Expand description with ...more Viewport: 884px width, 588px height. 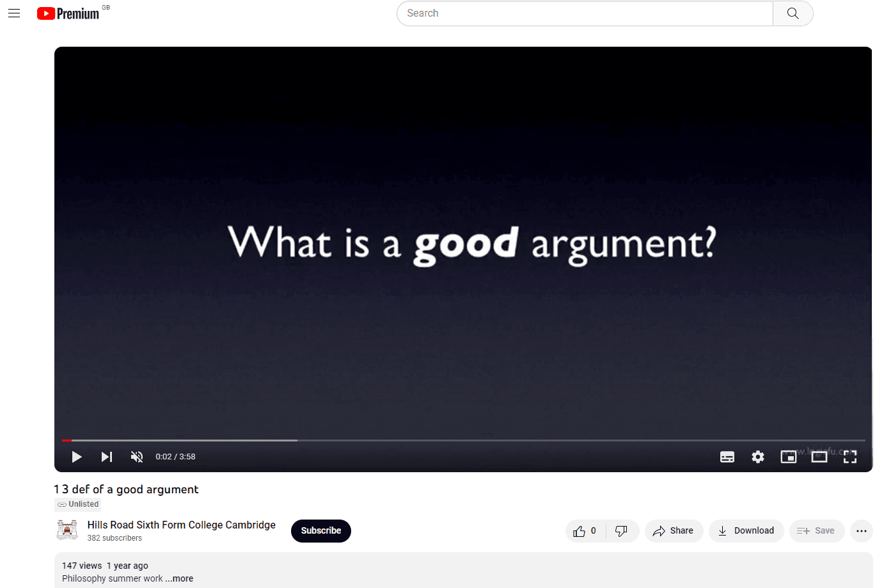180,578
